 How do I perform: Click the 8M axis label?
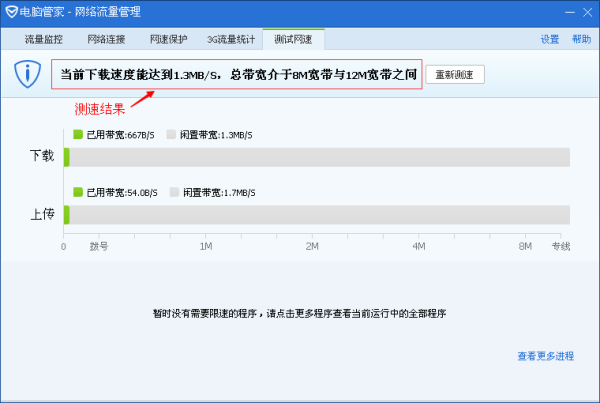click(x=525, y=246)
